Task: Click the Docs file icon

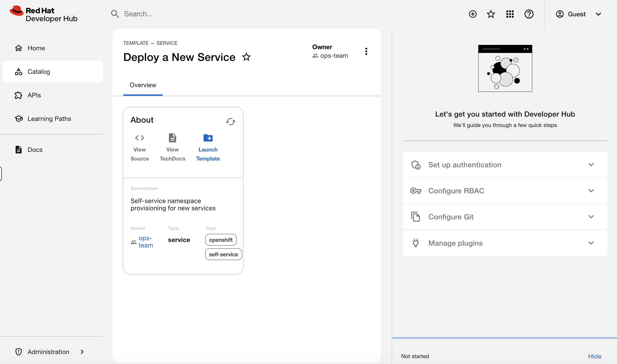Action: point(19,150)
